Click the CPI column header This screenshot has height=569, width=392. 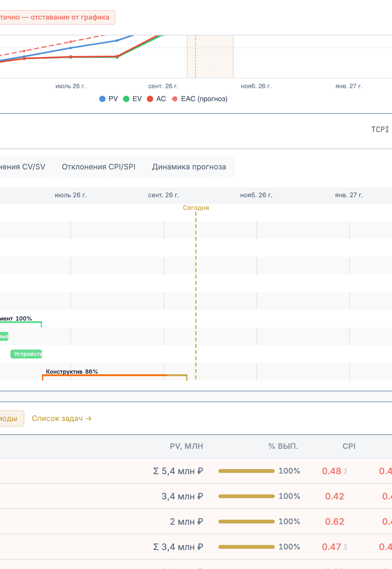pyautogui.click(x=349, y=446)
